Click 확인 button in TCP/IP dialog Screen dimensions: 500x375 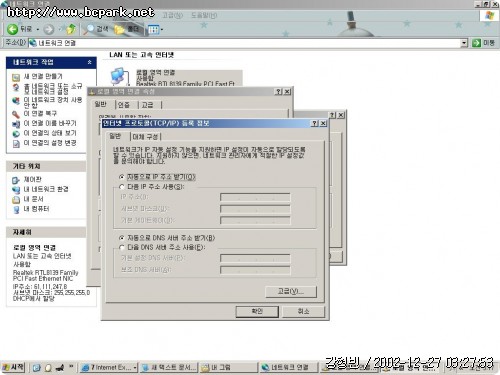click(257, 311)
